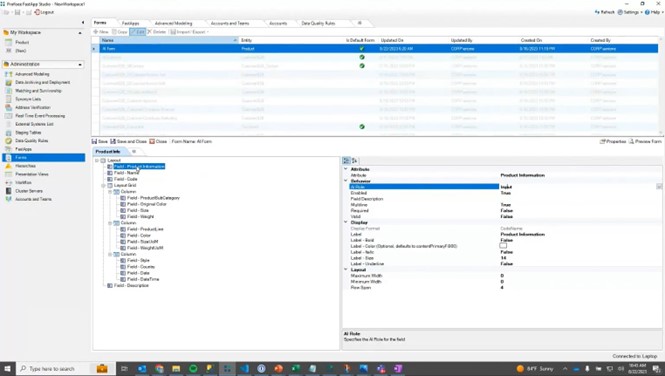The height and width of the screenshot is (376, 665).
Task: Switch property grid to categorized view
Action: pos(346,161)
